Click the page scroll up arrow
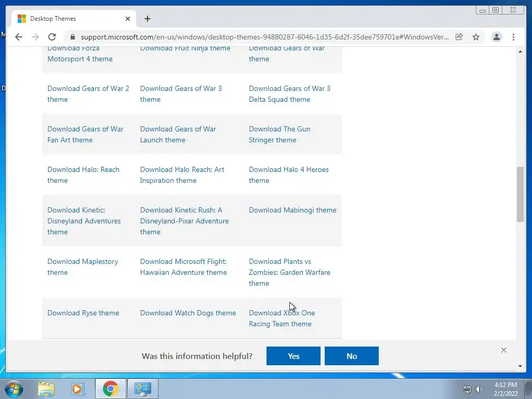This screenshot has width=532, height=399. point(520,51)
